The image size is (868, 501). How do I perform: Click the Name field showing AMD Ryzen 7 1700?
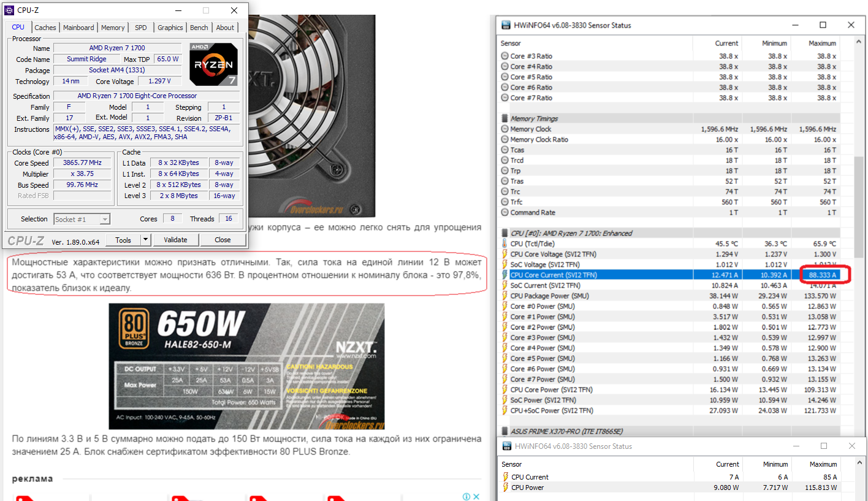coord(118,48)
